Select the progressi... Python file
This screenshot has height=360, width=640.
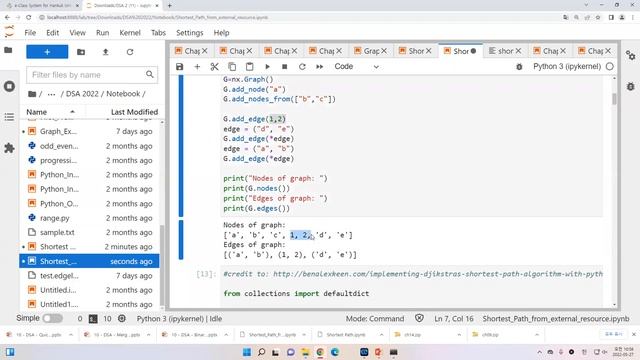pyautogui.click(x=90, y=160)
